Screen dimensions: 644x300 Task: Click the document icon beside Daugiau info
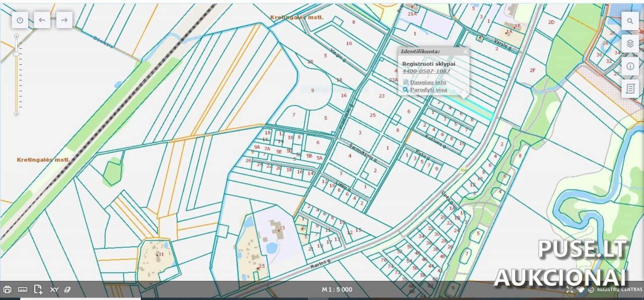coord(406,82)
